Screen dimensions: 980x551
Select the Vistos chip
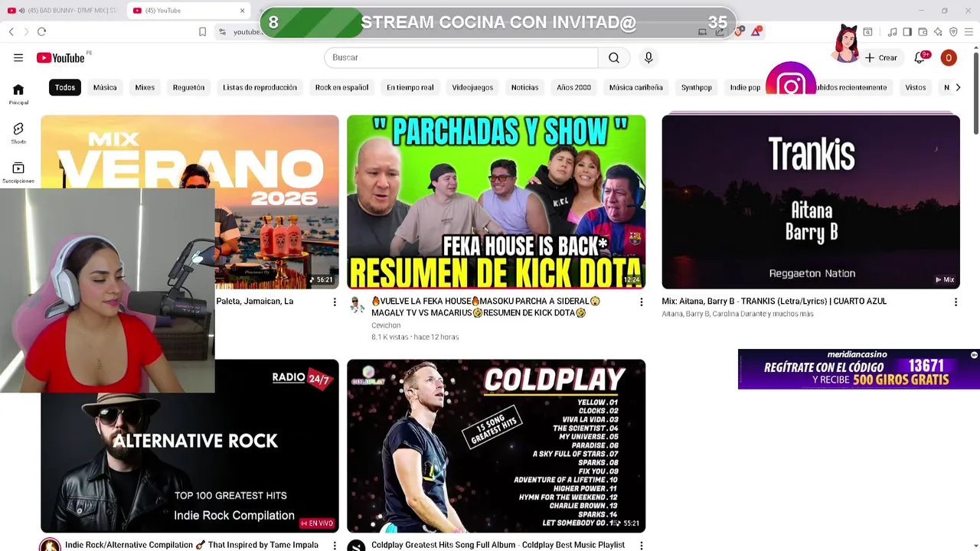pos(916,87)
